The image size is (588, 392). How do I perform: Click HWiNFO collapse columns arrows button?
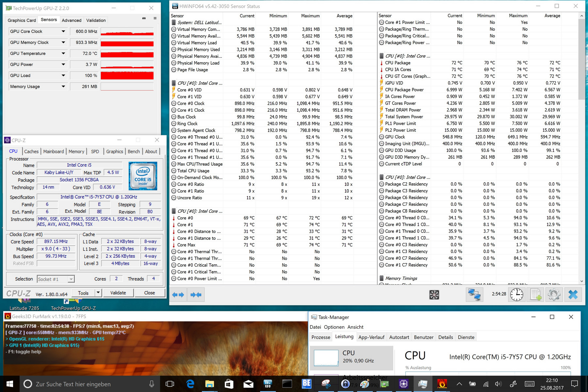point(196,295)
